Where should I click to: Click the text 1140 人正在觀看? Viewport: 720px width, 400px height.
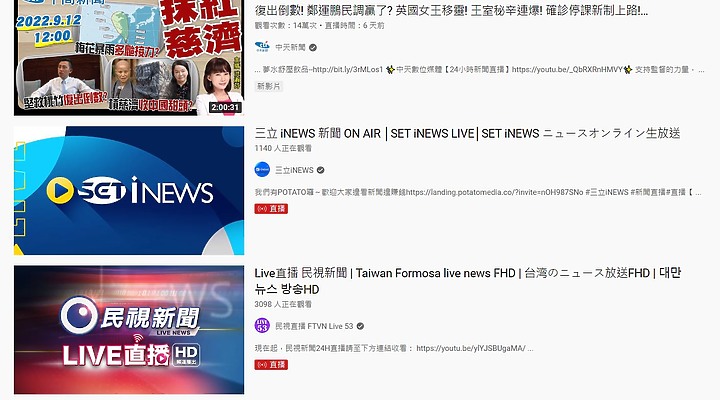click(283, 148)
